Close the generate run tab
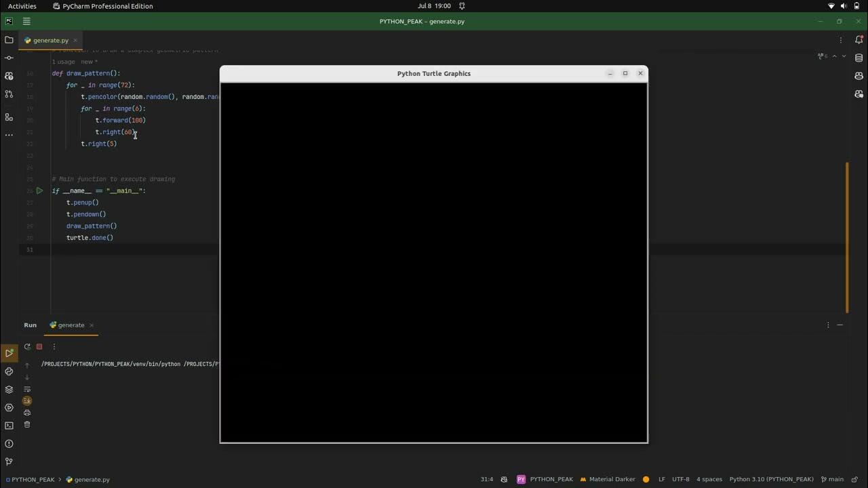 [x=92, y=325]
